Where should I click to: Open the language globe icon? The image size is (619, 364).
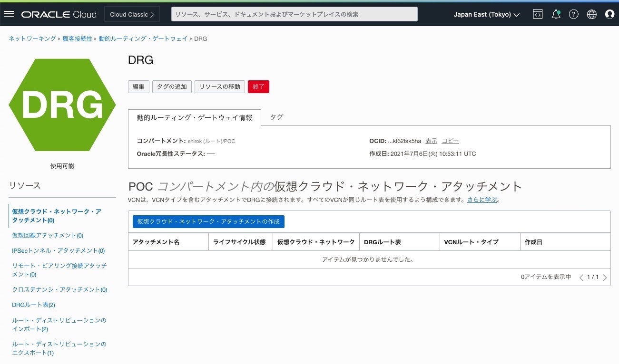click(592, 14)
